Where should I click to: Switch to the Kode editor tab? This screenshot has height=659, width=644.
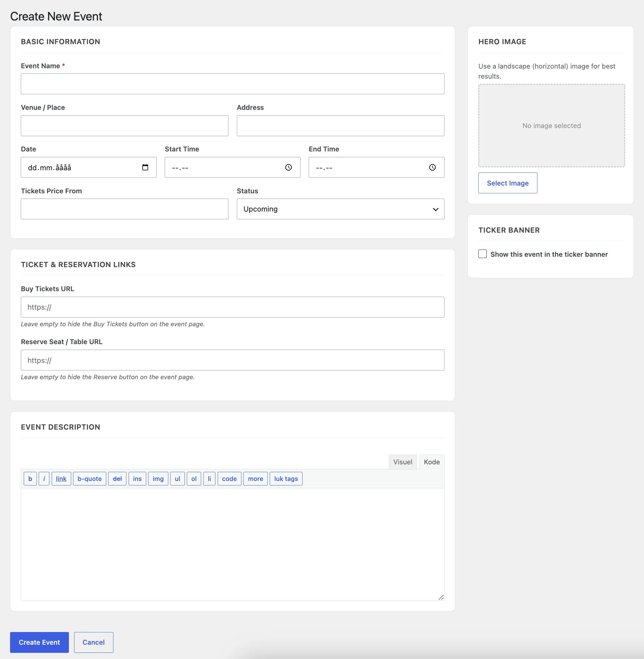pyautogui.click(x=432, y=462)
